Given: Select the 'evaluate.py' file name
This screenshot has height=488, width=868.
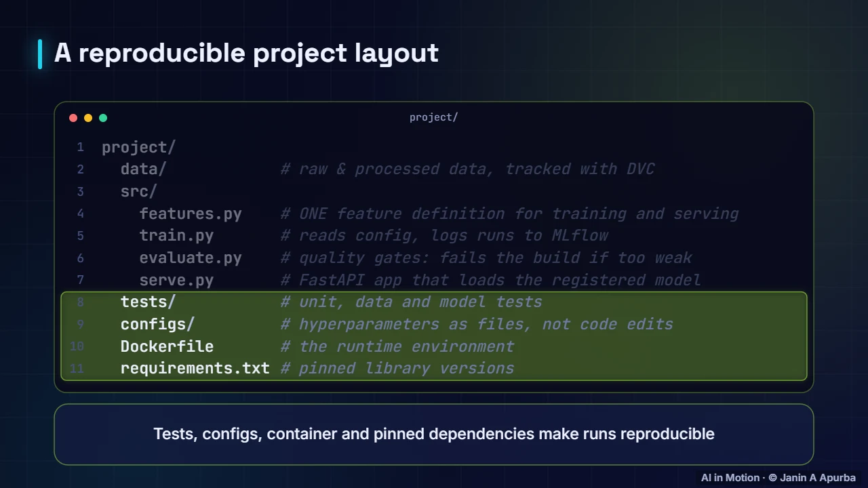Looking at the screenshot, I should pyautogui.click(x=191, y=258).
